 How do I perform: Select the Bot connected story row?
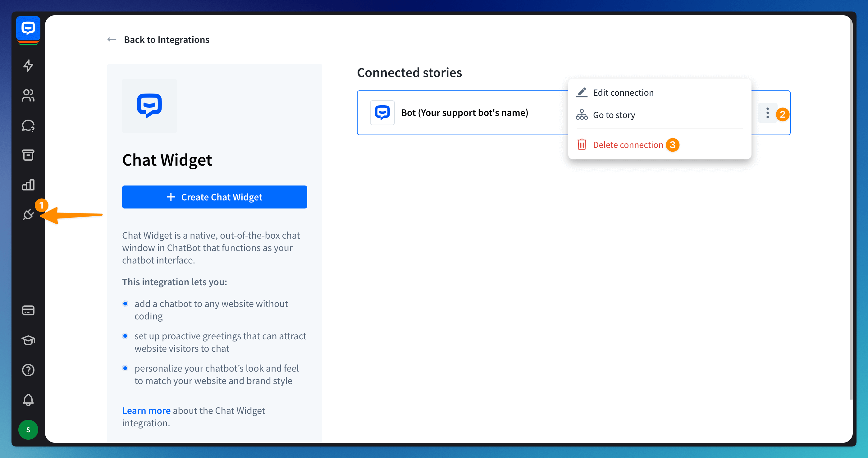464,113
